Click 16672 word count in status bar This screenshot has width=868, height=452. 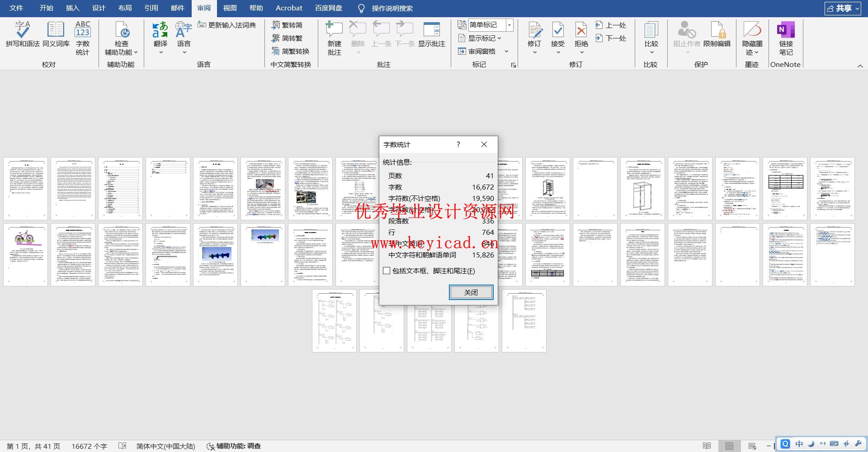coord(89,446)
